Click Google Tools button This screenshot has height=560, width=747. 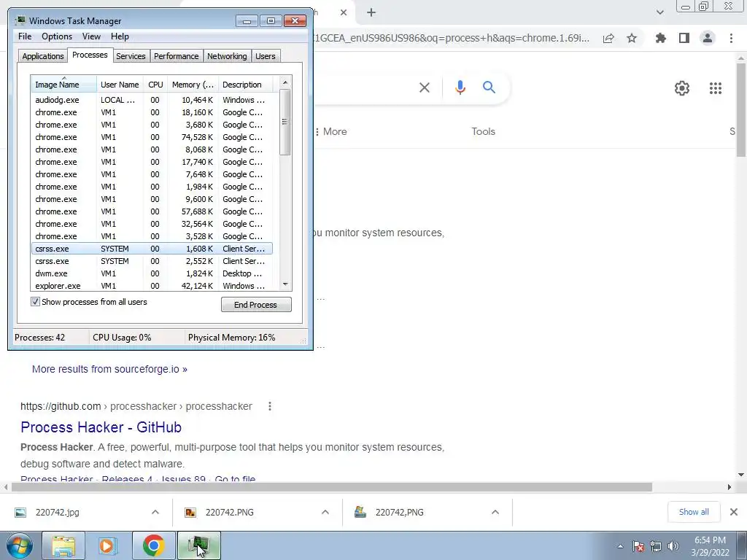(483, 131)
